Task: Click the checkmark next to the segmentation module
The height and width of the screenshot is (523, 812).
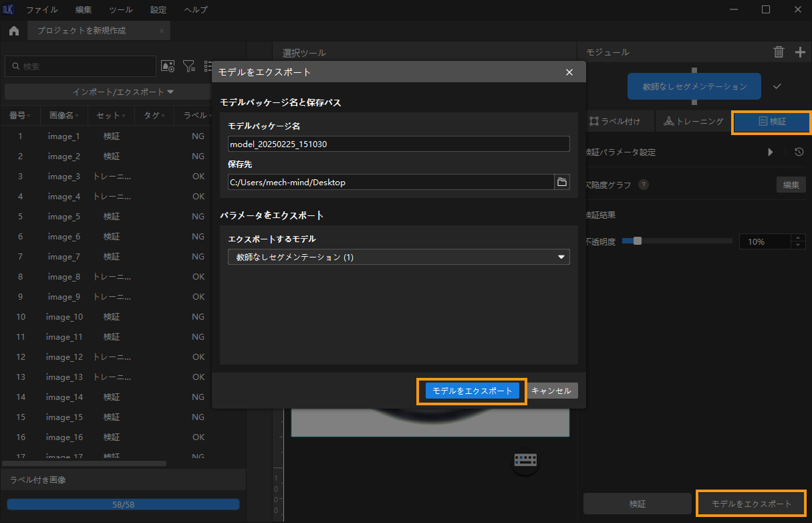Action: (x=777, y=86)
